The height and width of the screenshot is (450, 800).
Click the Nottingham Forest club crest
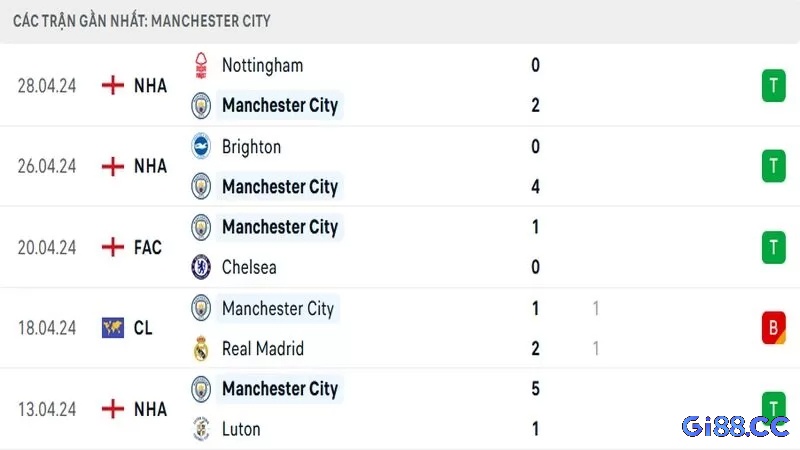coord(201,66)
